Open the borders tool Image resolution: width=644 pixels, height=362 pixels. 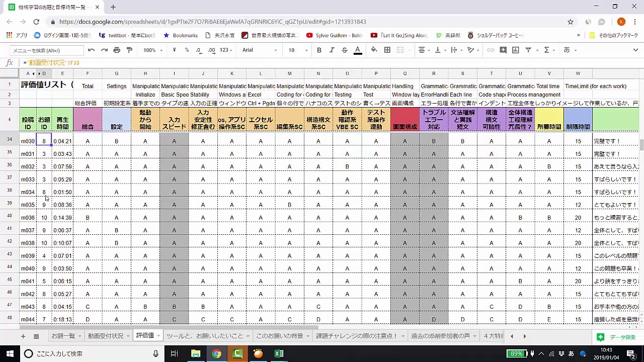pos(387,50)
